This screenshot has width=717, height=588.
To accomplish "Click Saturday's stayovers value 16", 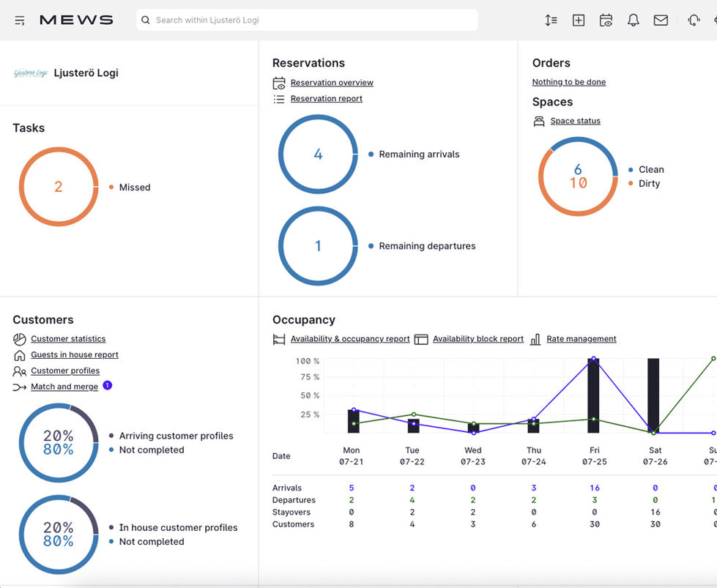I will 655,512.
